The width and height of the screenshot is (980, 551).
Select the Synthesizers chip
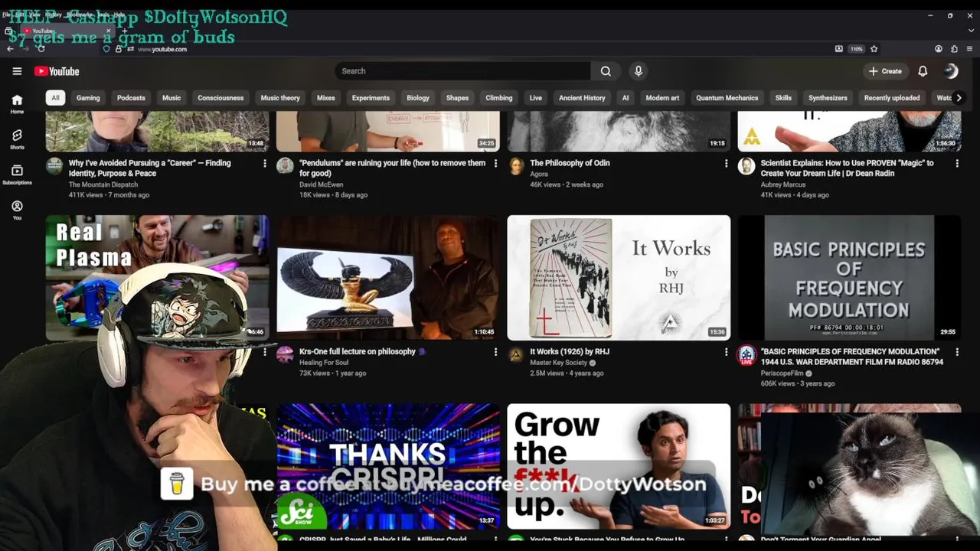pos(828,98)
